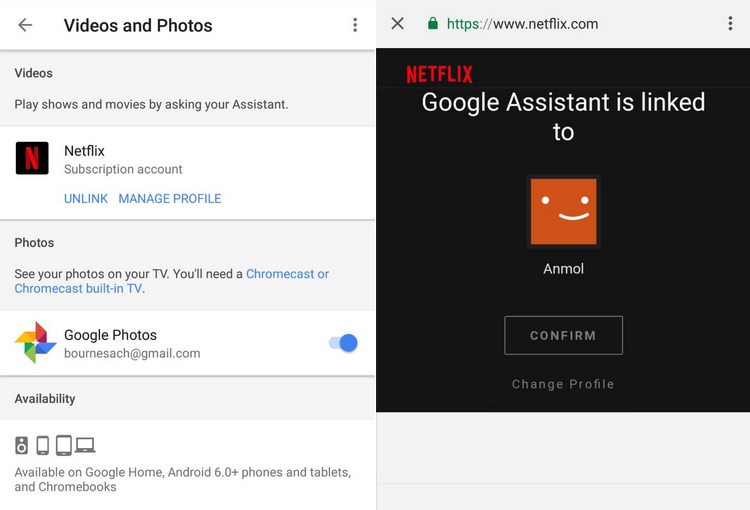Unlink the Netflix account
Viewport: 750px width, 510px height.
point(86,199)
